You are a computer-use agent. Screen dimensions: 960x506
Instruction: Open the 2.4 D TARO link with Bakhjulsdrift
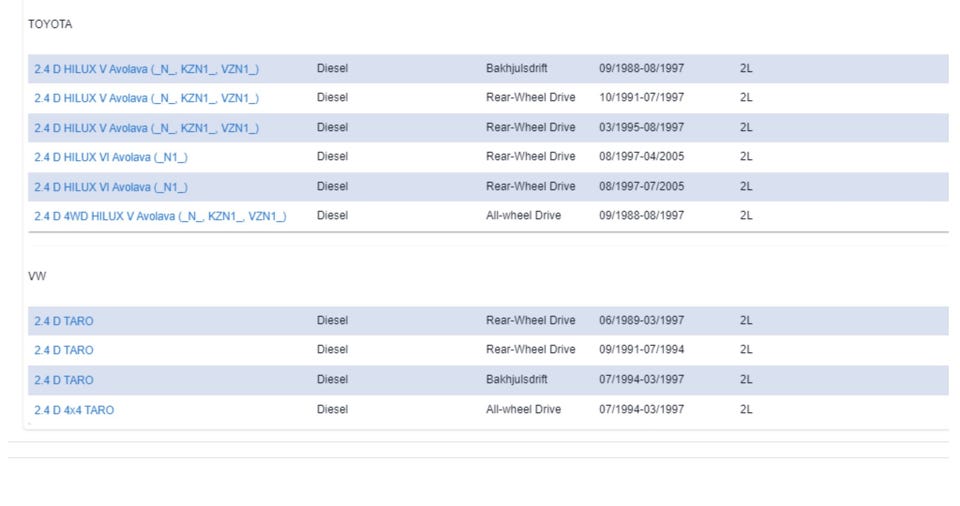coord(64,380)
